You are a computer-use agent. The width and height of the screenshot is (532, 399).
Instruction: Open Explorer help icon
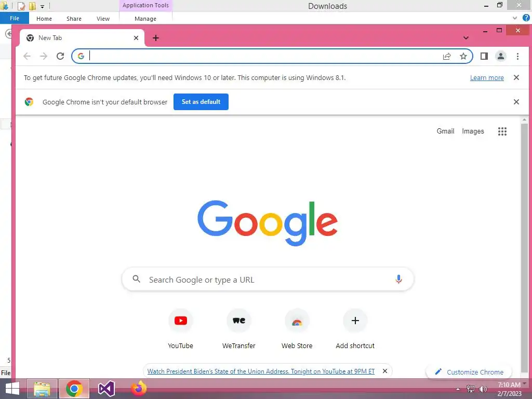coord(526,18)
